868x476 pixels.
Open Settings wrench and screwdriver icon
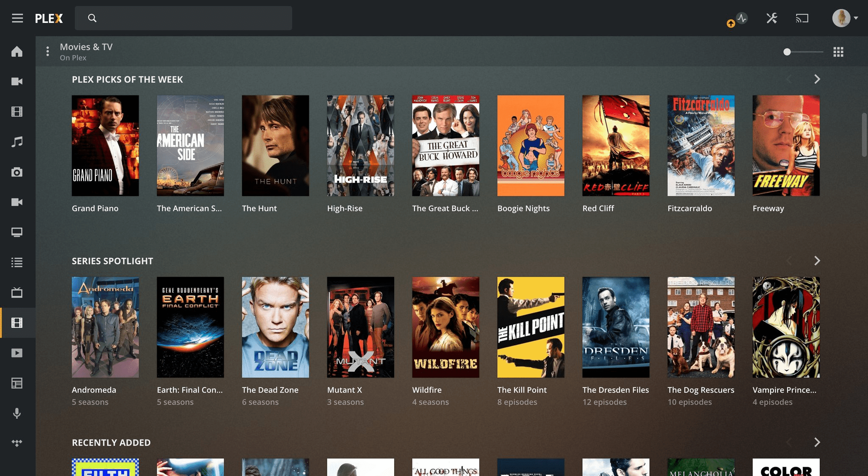771,18
